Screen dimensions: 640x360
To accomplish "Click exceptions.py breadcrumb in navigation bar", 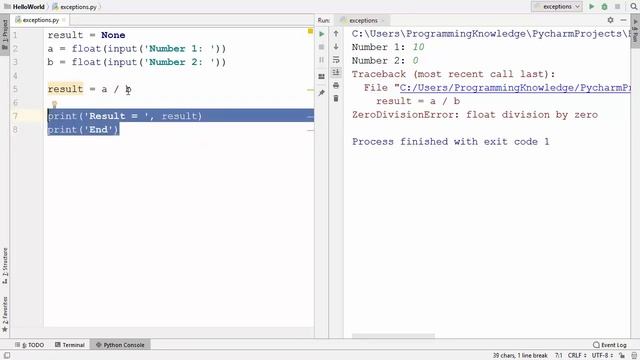I will pos(75,7).
